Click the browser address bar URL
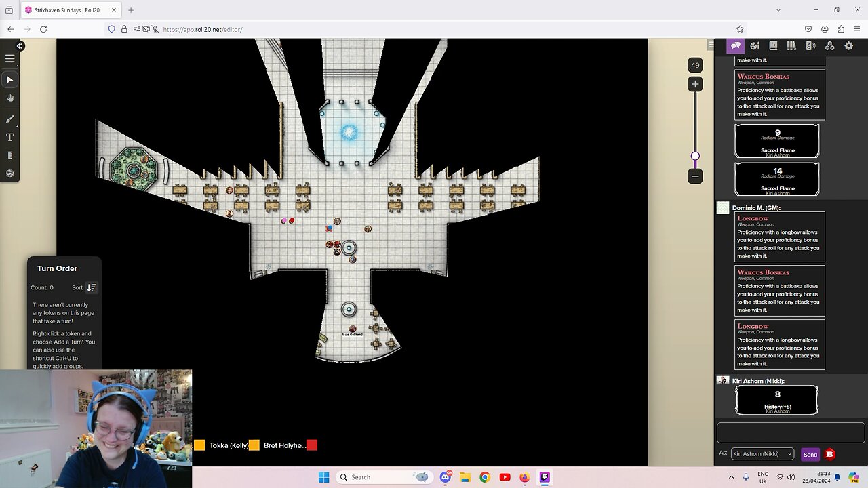Image resolution: width=868 pixels, height=488 pixels. click(x=203, y=30)
